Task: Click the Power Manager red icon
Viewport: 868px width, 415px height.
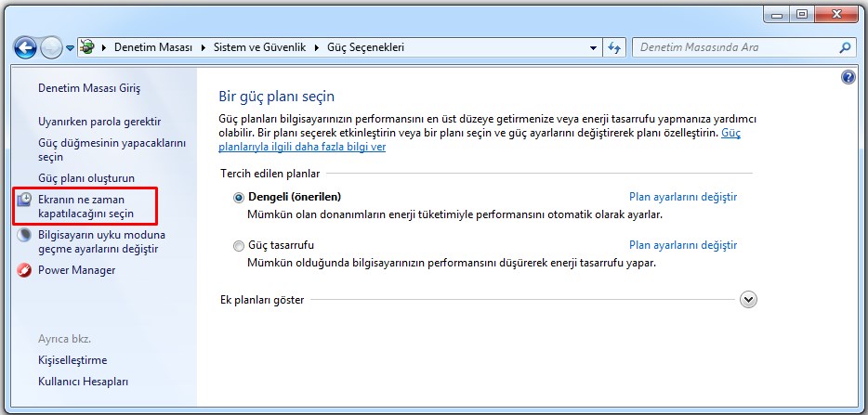Action: click(x=24, y=270)
